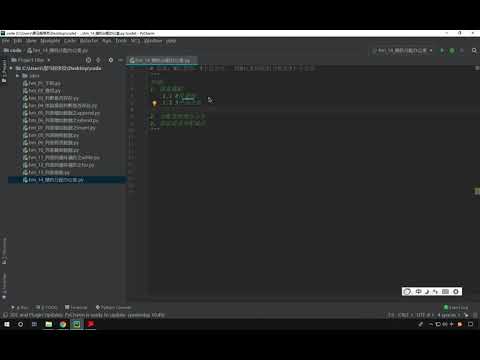
Task: Click the Cortana search circle
Action: (x=20, y=324)
